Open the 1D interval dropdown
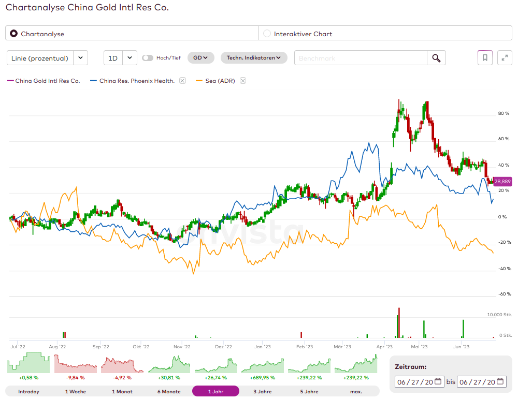This screenshot has height=399, width=532. coord(120,58)
